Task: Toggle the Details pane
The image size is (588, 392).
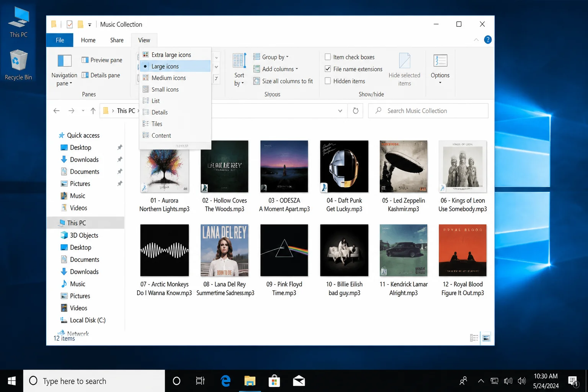Action: tap(101, 75)
